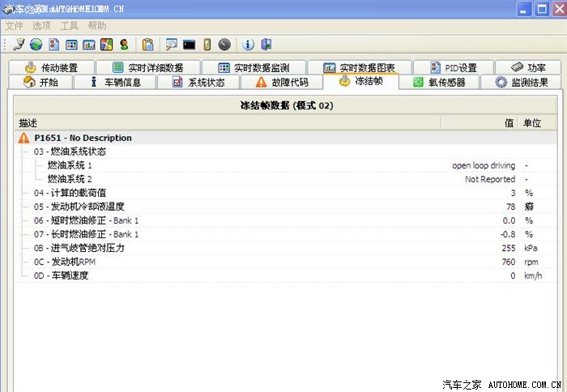Click the dark round gauge toolbar icon

[x=224, y=45]
